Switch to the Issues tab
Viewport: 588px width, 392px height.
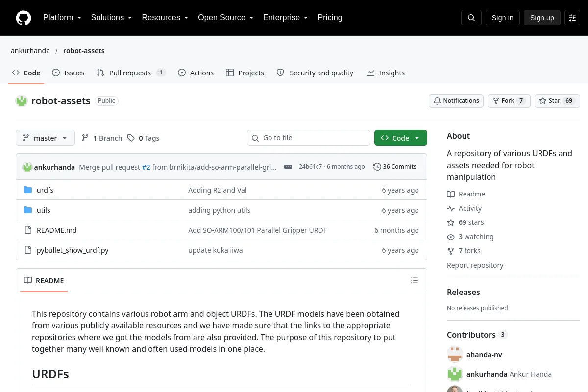(68, 73)
